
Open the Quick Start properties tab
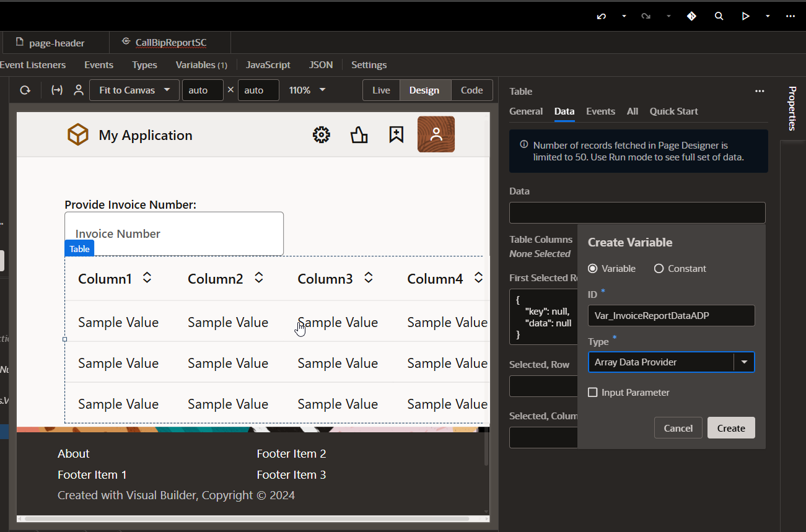(x=673, y=111)
